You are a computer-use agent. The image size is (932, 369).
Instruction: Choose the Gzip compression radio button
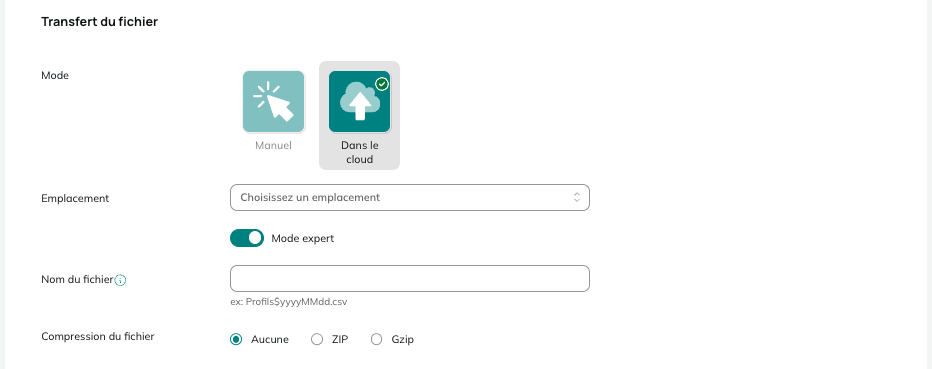(376, 340)
